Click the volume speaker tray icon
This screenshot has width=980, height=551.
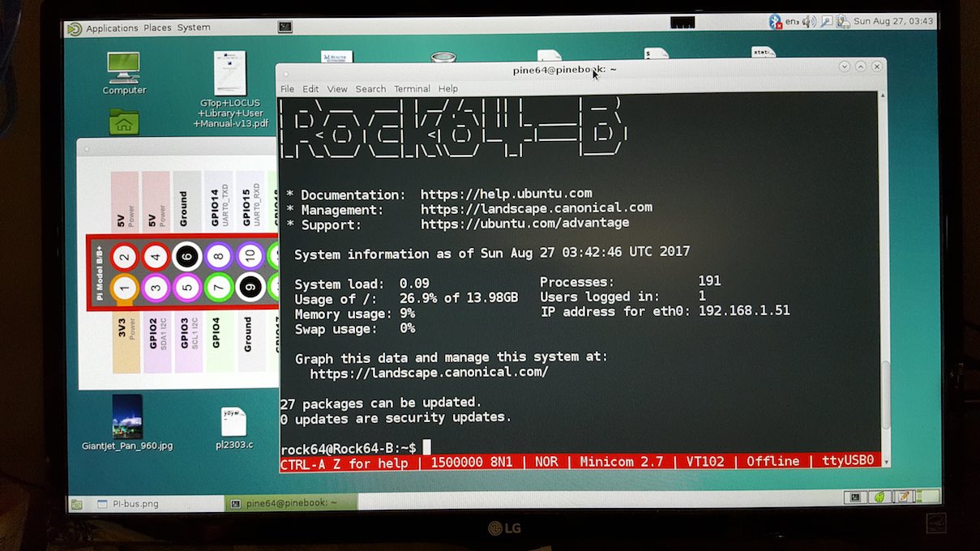[x=808, y=21]
